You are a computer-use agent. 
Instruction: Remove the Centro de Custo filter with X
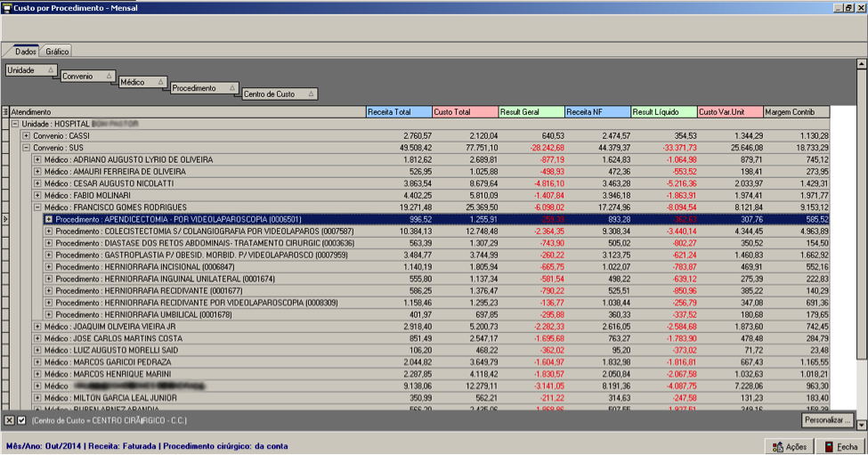[x=10, y=420]
